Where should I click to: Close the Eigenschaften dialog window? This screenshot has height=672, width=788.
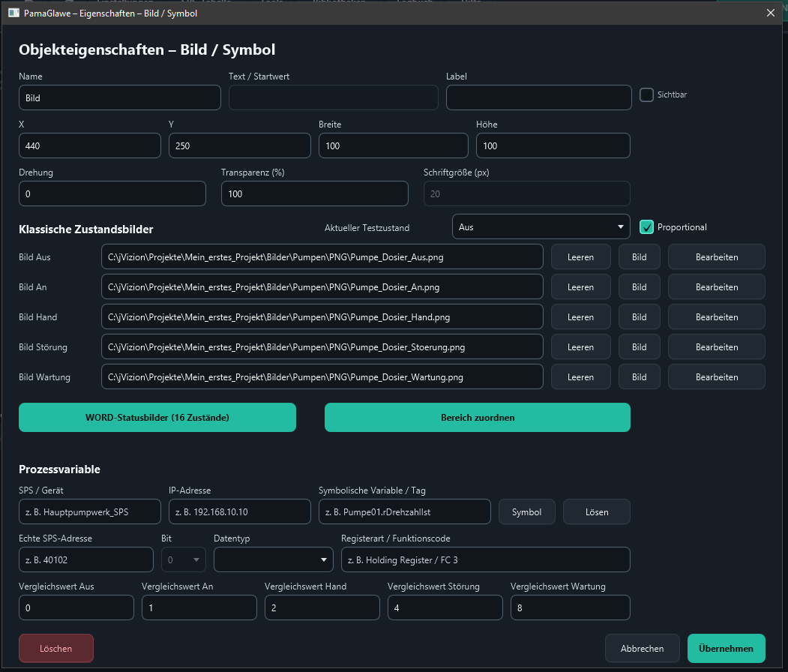click(771, 13)
